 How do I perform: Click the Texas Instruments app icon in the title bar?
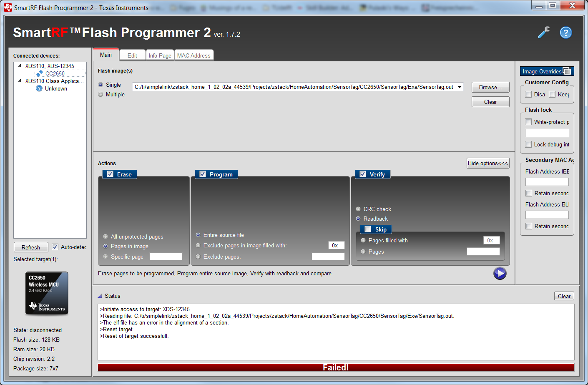coord(8,8)
